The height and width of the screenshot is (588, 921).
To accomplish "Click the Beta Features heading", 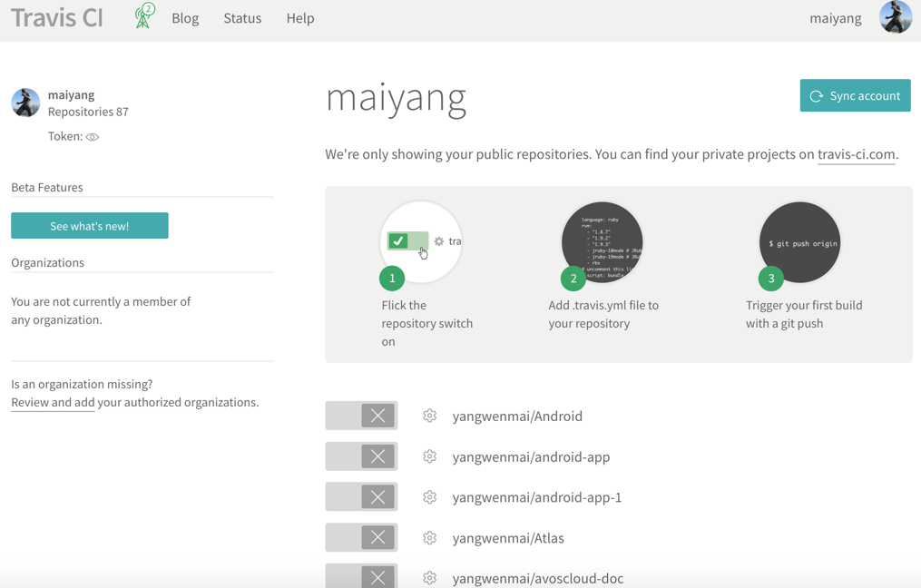I will pos(47,188).
